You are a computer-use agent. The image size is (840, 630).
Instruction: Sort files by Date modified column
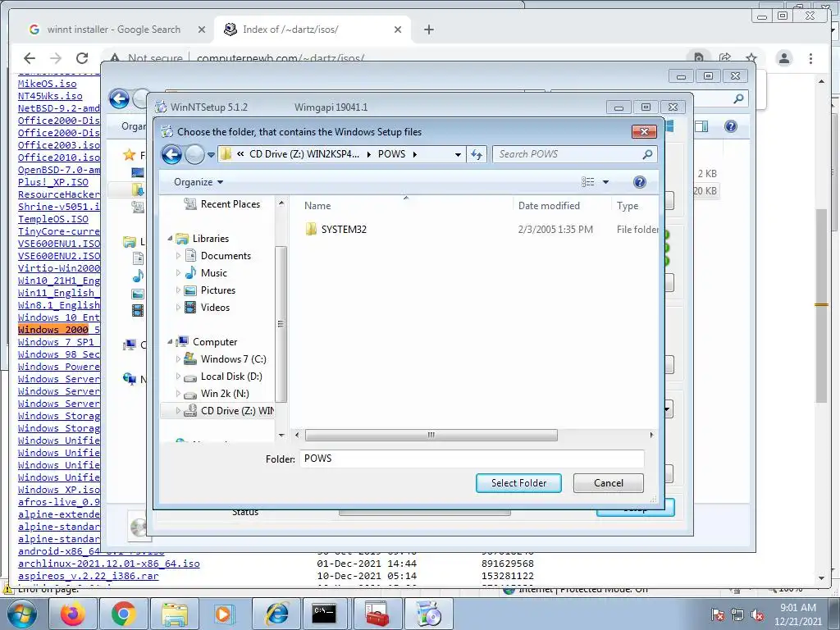[549, 206]
